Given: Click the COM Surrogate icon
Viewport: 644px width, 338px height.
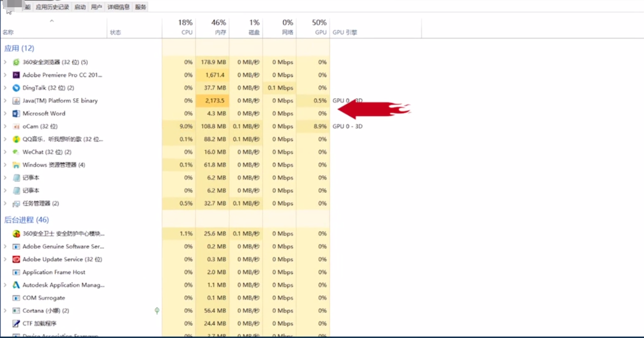Looking at the screenshot, I should click(x=16, y=298).
